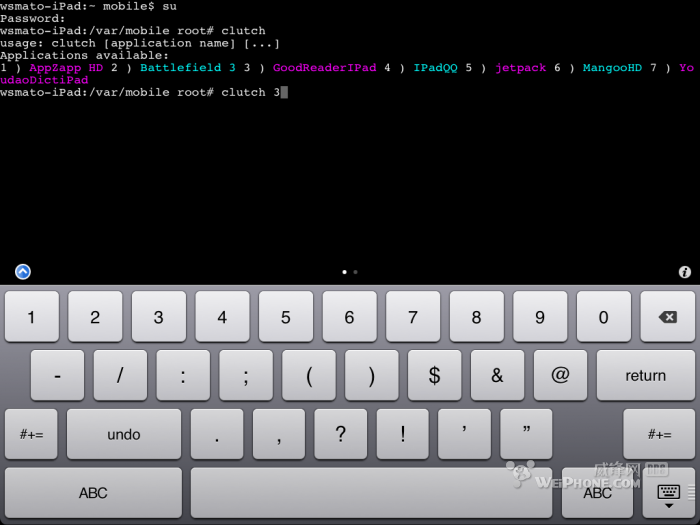Viewport: 700px width, 525px height.
Task: Tap the first page indicator dot
Action: click(x=344, y=272)
